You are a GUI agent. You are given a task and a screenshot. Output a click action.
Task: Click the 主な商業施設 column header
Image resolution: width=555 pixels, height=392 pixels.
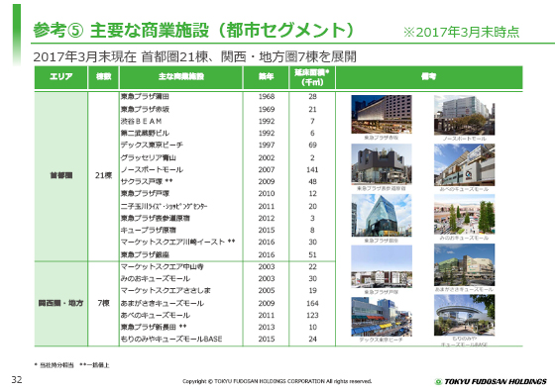(x=180, y=77)
